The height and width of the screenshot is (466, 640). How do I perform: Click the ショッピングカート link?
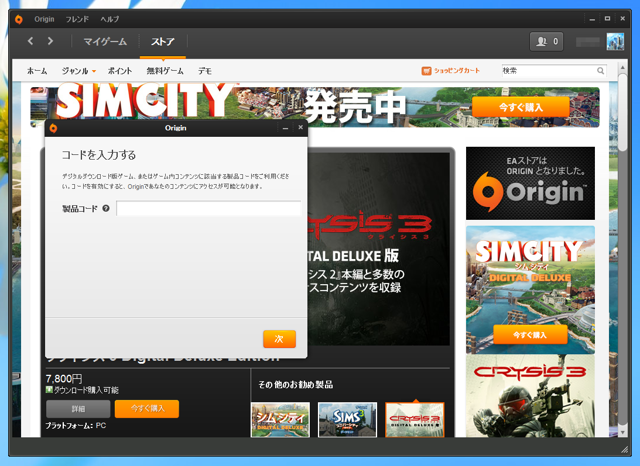click(456, 71)
